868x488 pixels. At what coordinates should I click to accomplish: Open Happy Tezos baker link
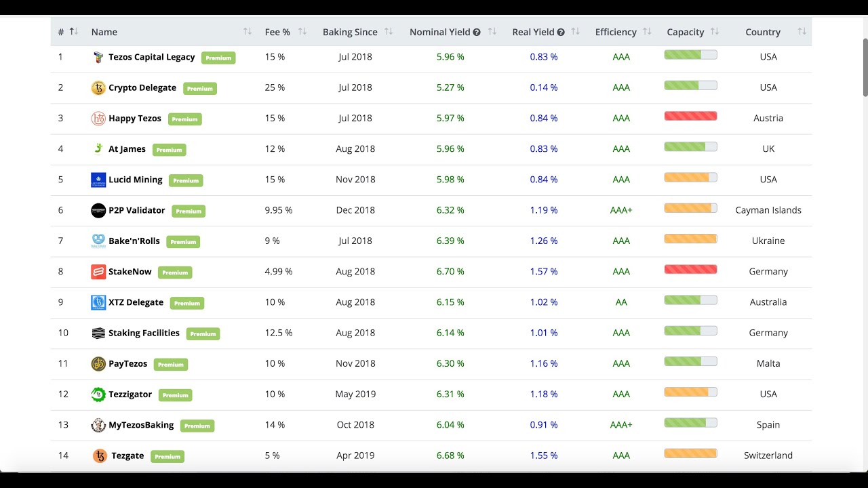[135, 118]
